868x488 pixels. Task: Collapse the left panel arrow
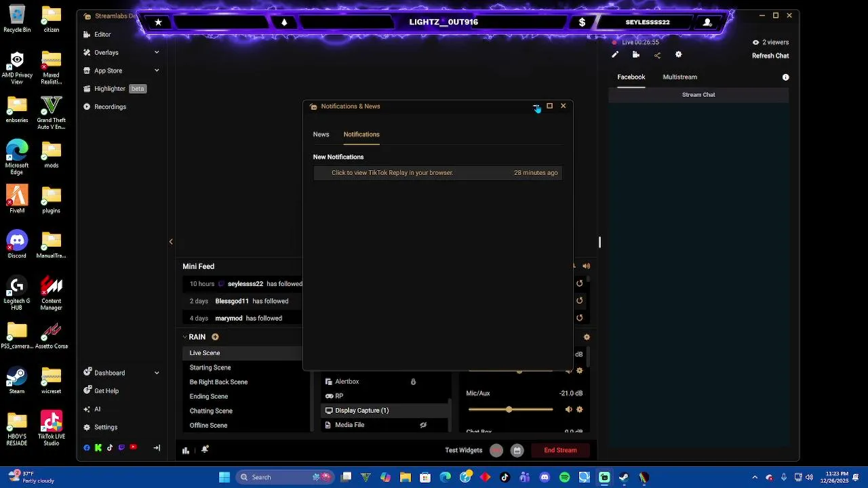pos(171,242)
